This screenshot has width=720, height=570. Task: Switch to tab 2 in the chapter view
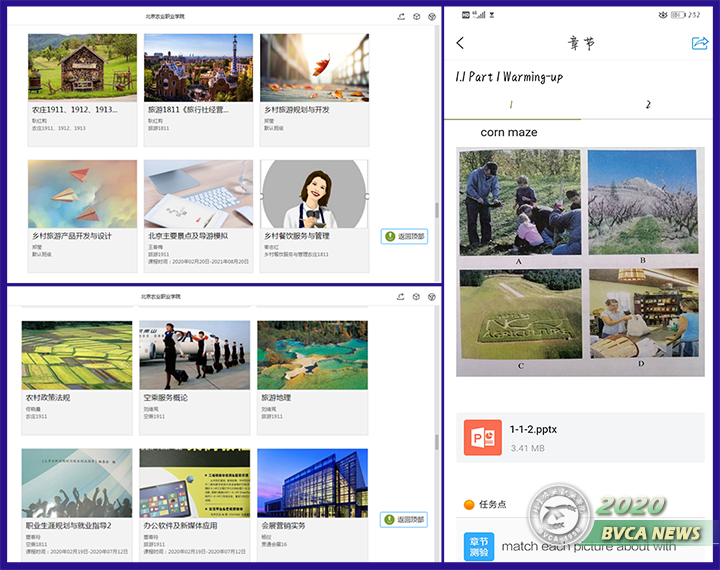[648, 105]
